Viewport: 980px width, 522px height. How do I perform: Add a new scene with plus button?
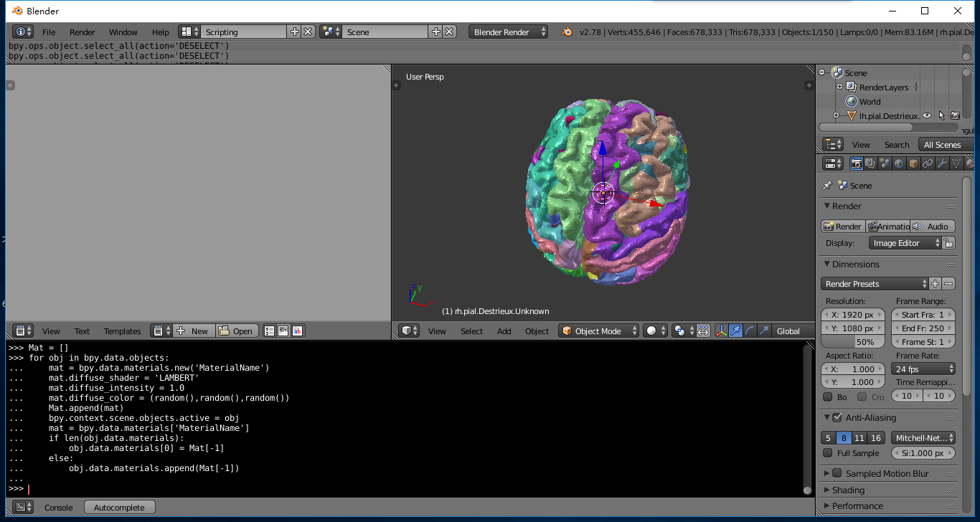click(x=435, y=32)
